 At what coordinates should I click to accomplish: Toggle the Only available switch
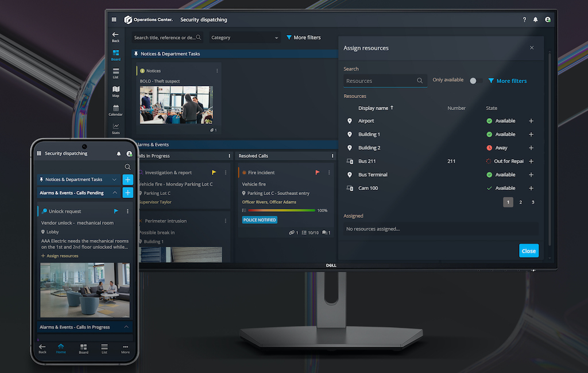473,81
